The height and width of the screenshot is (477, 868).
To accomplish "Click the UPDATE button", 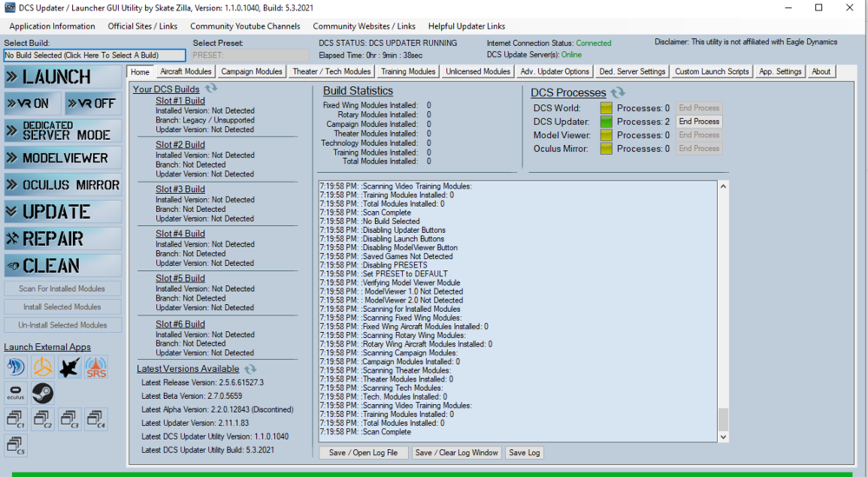I will (63, 212).
